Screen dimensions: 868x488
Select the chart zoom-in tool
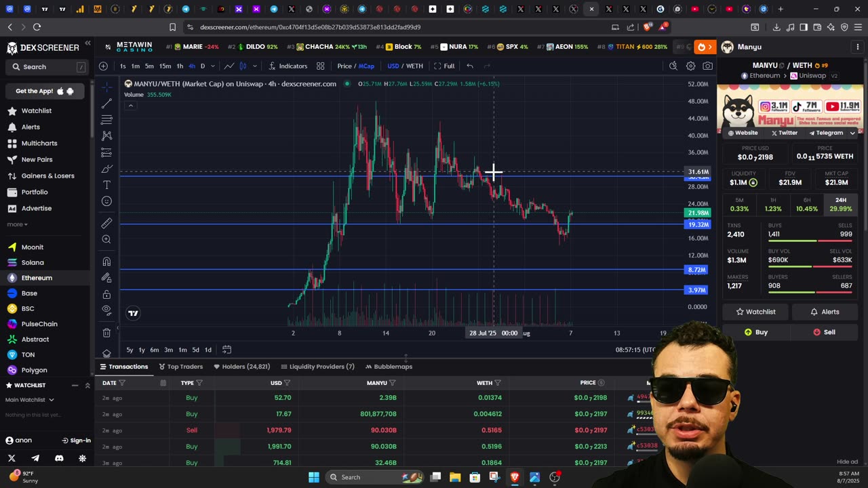tap(106, 239)
